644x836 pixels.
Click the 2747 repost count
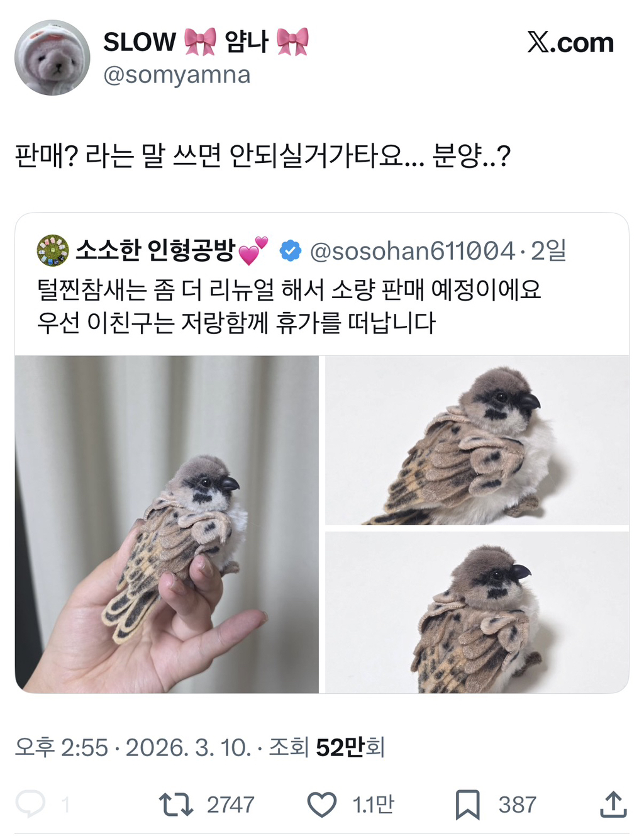231,805
